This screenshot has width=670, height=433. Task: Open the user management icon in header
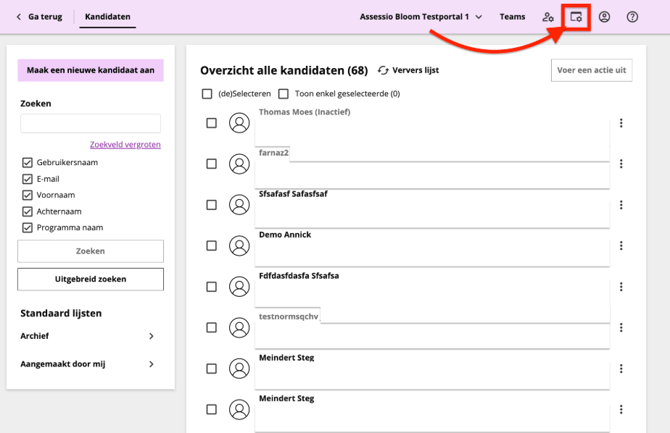click(548, 17)
